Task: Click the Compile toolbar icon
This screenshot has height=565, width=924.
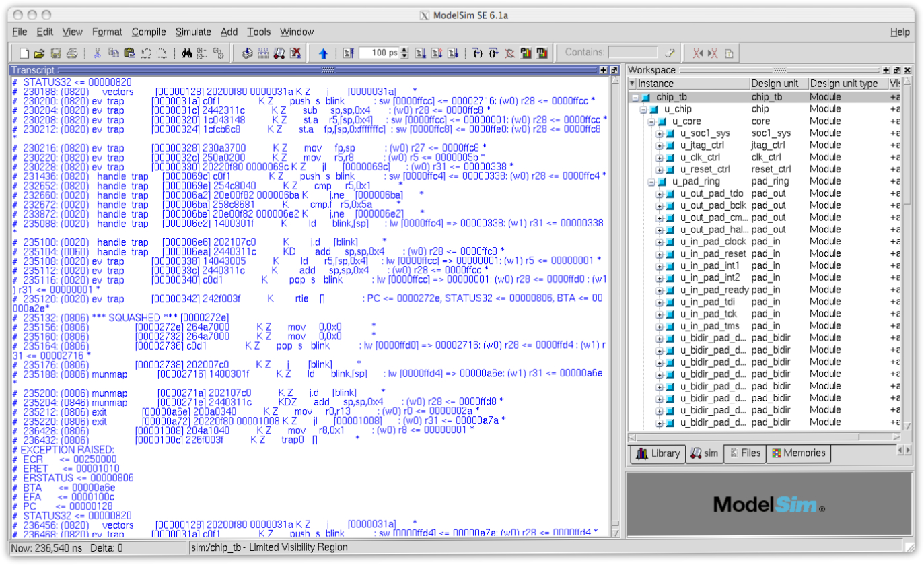Action: click(248, 53)
